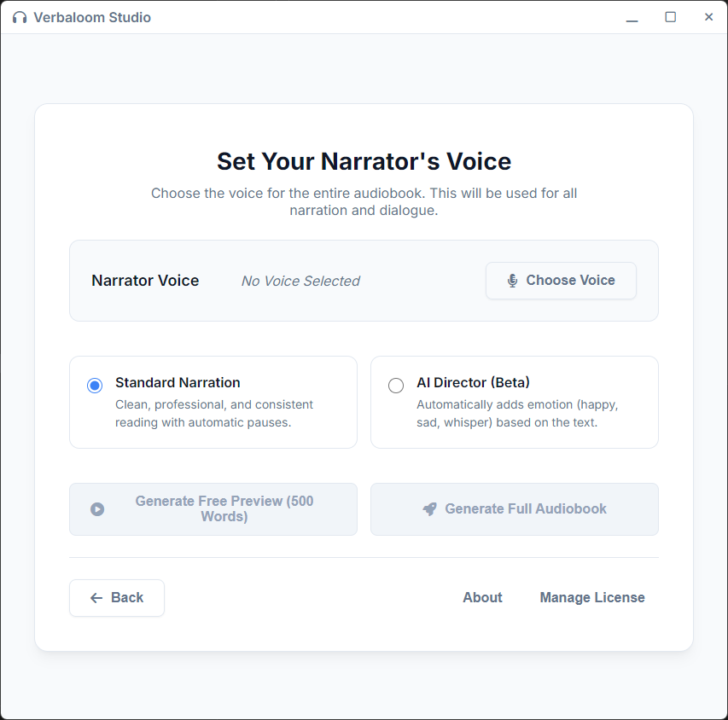Select the AI Director (Beta) radio button
The width and height of the screenshot is (728, 720).
[x=395, y=386]
